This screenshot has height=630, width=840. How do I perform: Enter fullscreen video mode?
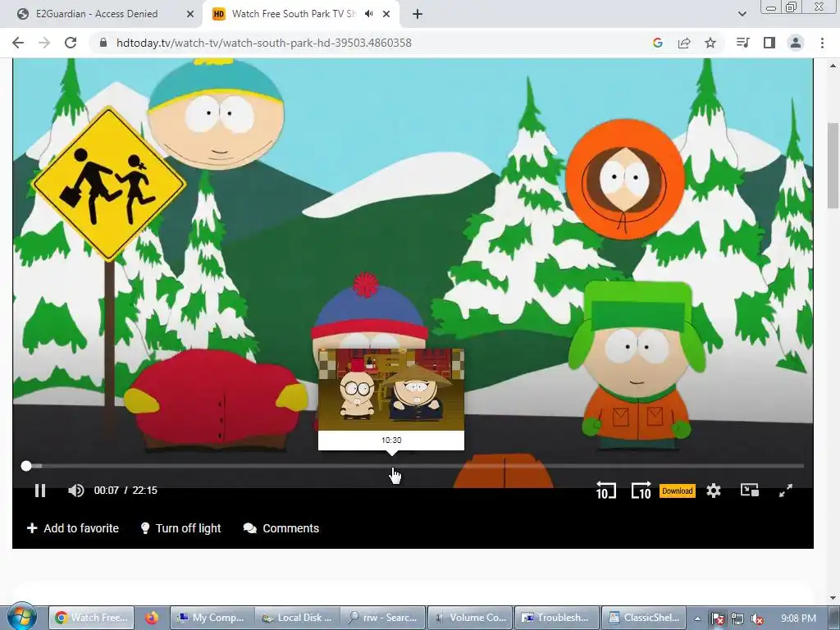click(x=785, y=491)
